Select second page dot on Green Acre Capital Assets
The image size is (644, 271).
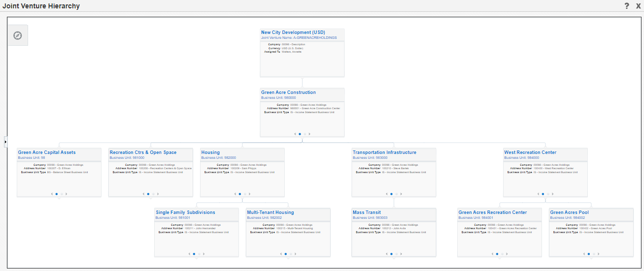pyautogui.click(x=62, y=194)
